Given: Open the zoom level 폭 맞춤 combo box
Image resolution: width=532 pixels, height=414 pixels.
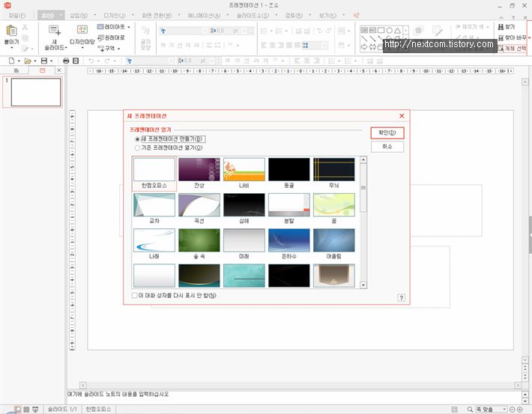Looking at the screenshot, I should (x=491, y=410).
